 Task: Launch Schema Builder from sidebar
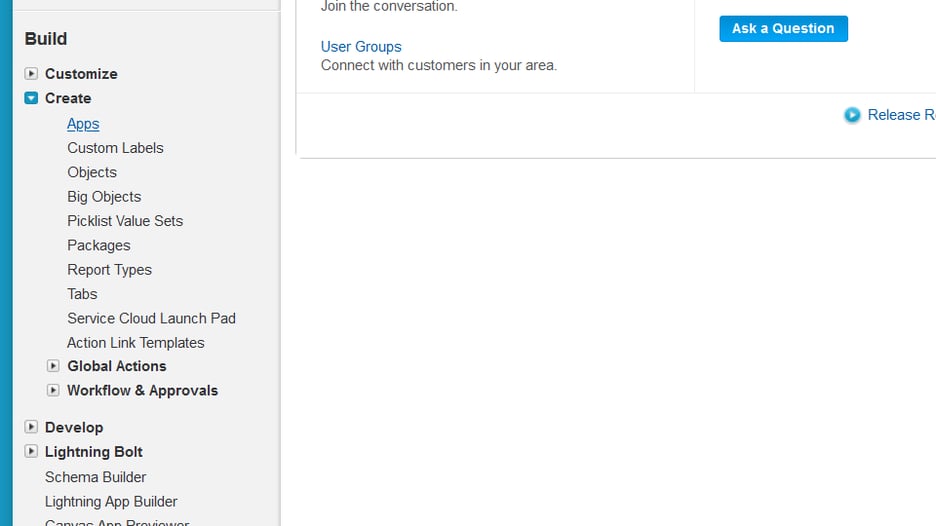point(96,477)
